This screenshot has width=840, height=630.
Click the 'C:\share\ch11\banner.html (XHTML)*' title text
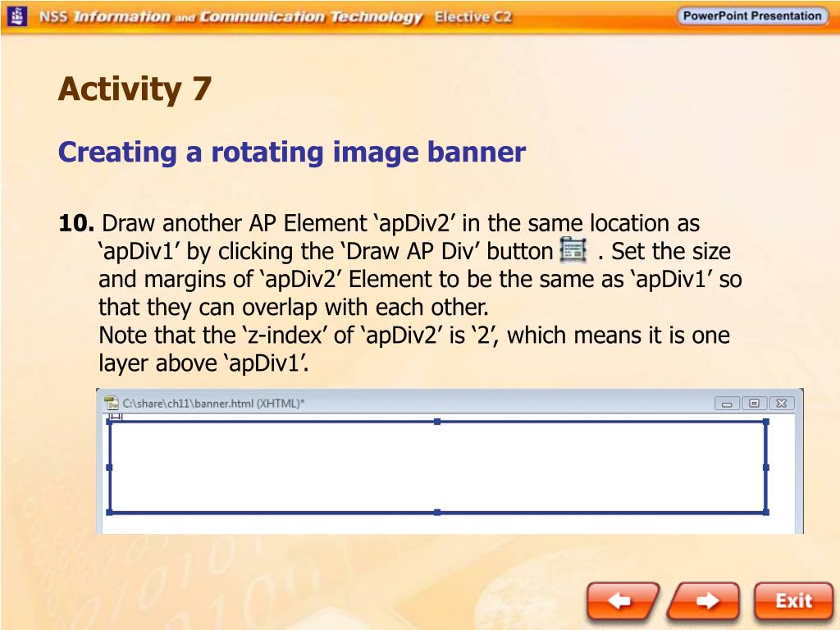[214, 404]
